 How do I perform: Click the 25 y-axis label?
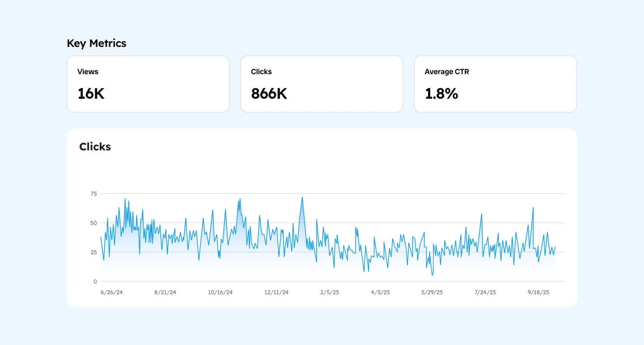(x=93, y=252)
